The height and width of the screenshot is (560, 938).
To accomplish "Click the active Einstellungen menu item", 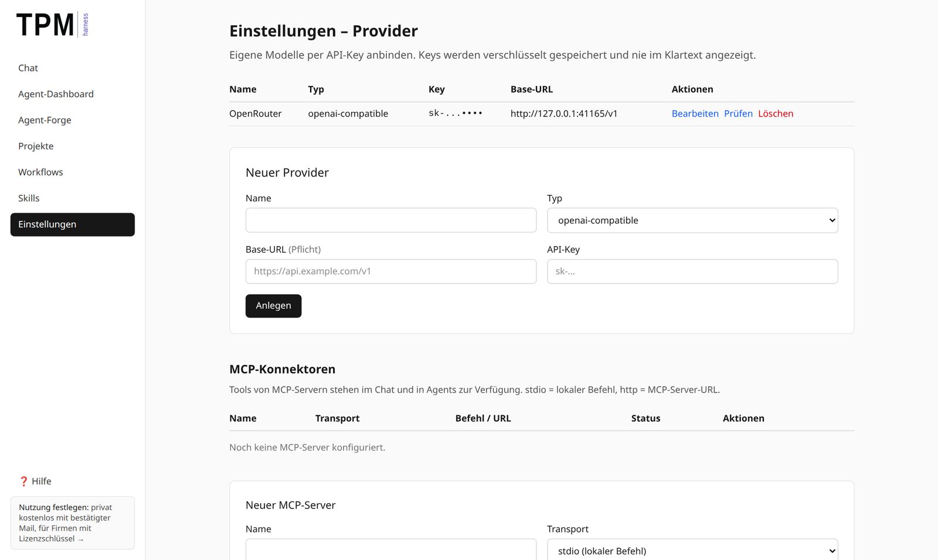I will click(x=73, y=224).
